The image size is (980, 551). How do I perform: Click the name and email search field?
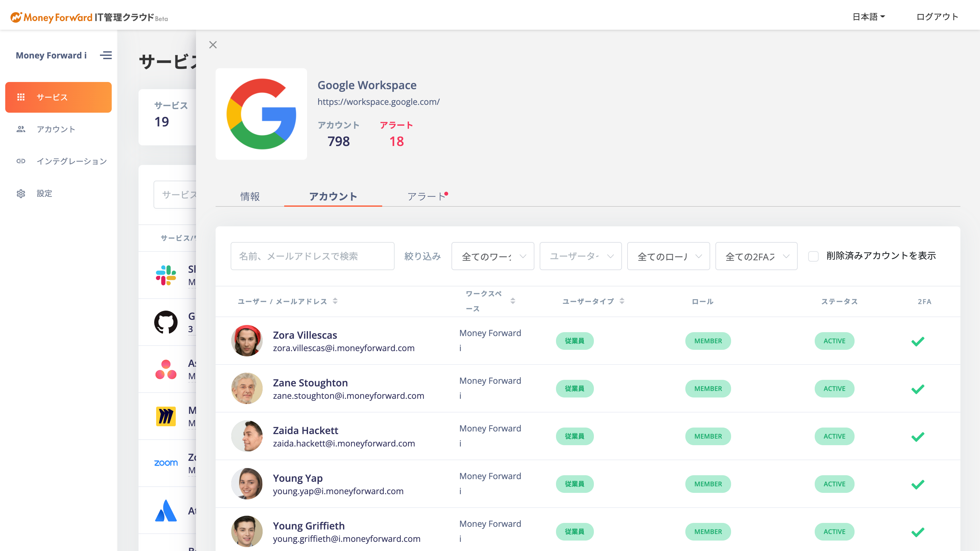tap(312, 256)
